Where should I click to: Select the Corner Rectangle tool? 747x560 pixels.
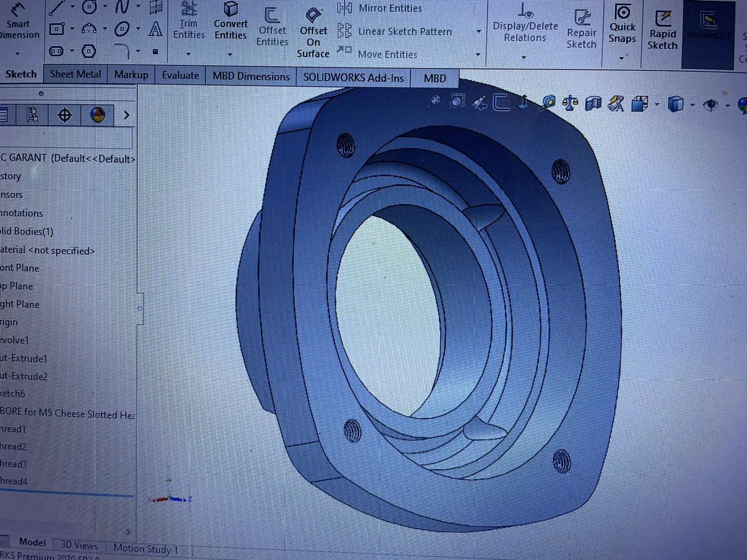tap(56, 29)
